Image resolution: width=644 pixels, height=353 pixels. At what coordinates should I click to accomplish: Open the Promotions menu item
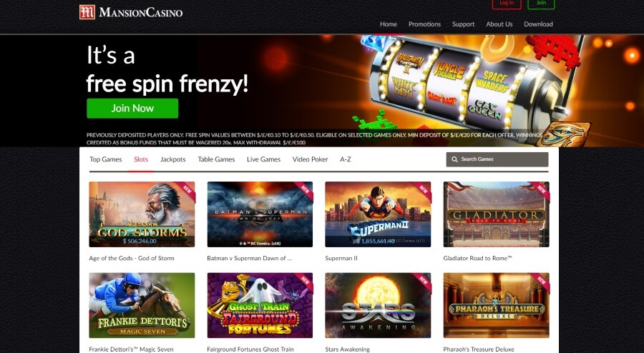click(x=424, y=24)
